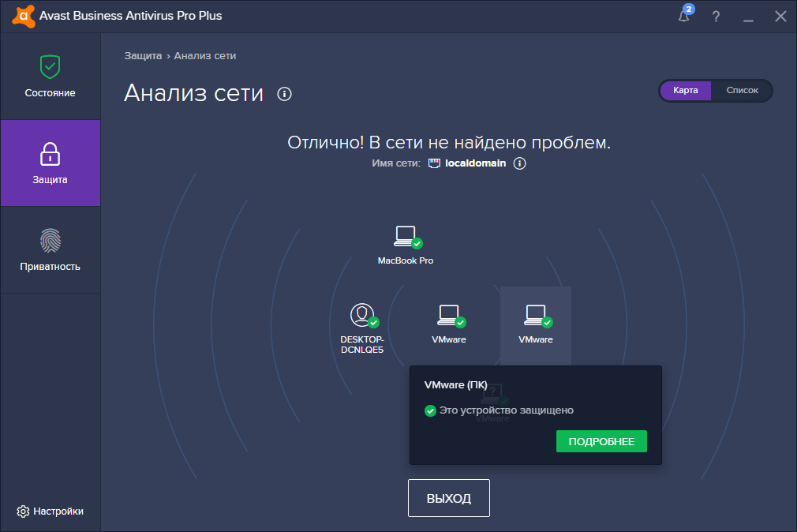Select the MacBook Pro device icon

pyautogui.click(x=407, y=237)
